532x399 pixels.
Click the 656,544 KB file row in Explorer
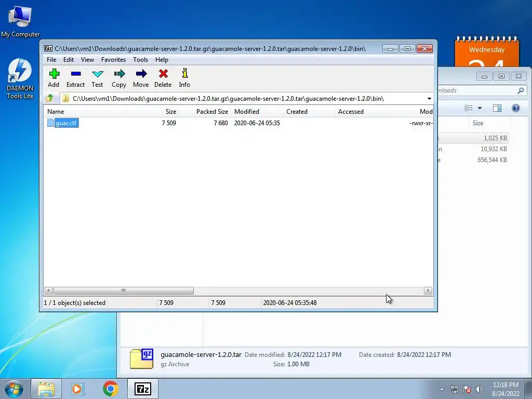[x=474, y=160]
